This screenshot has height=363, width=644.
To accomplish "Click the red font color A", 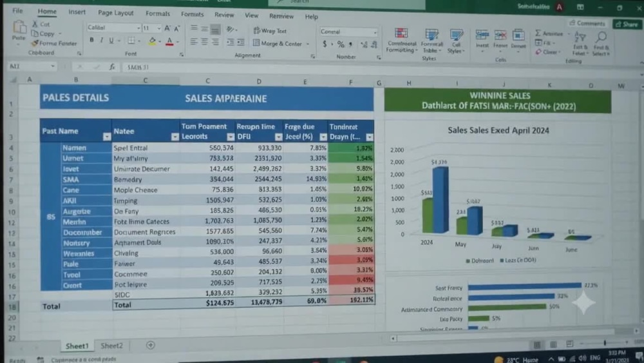I will click(x=169, y=41).
